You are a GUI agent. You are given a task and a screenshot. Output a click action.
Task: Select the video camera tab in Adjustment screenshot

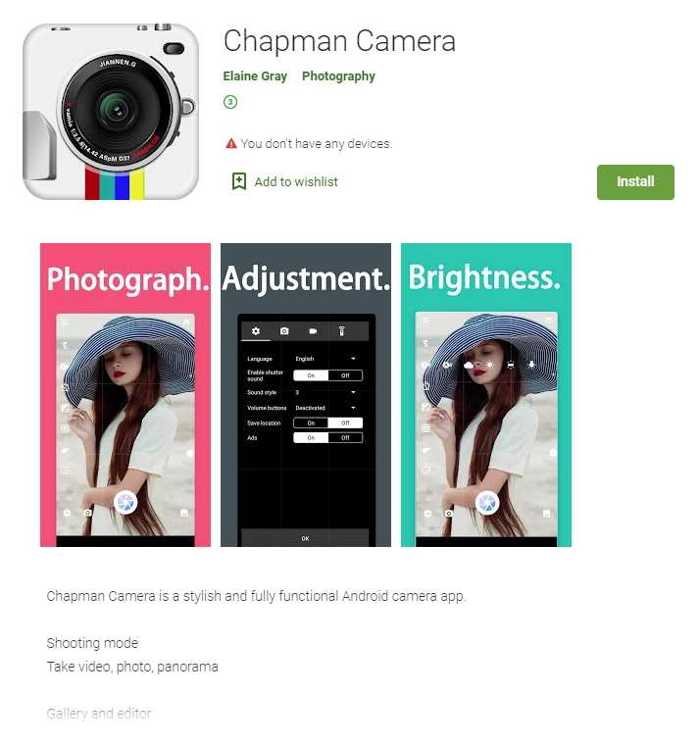pyautogui.click(x=313, y=331)
